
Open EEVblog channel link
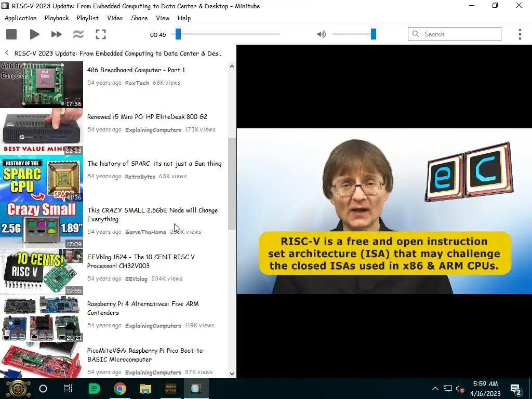[x=136, y=279]
